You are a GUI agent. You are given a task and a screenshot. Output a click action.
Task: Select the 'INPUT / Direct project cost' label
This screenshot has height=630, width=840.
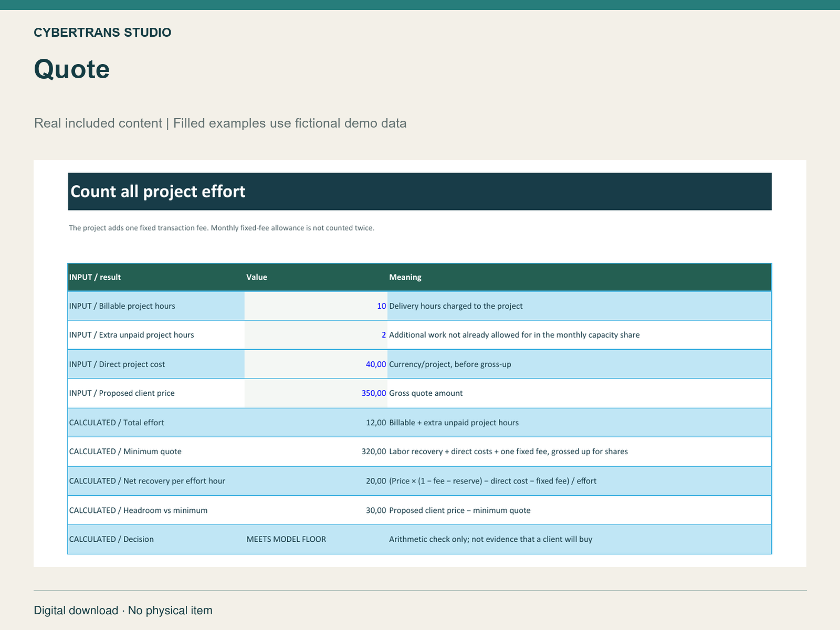(x=117, y=364)
